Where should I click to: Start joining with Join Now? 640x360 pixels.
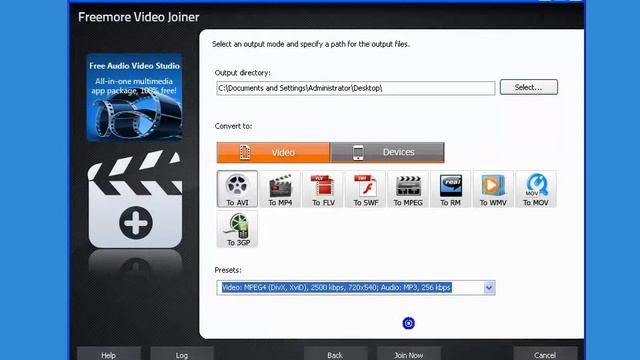coord(409,354)
